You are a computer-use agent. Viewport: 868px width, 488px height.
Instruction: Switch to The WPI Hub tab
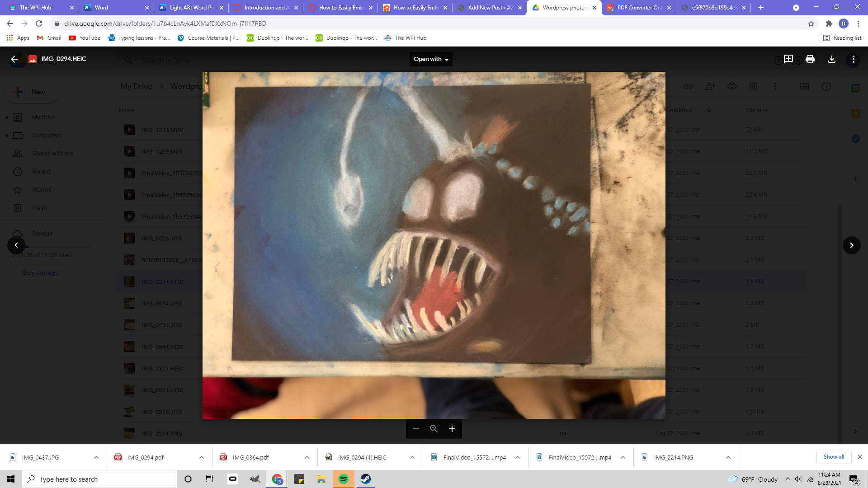pos(40,8)
